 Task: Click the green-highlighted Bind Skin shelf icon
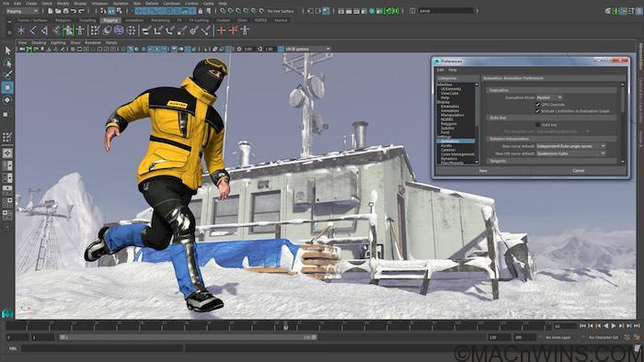(69, 30)
